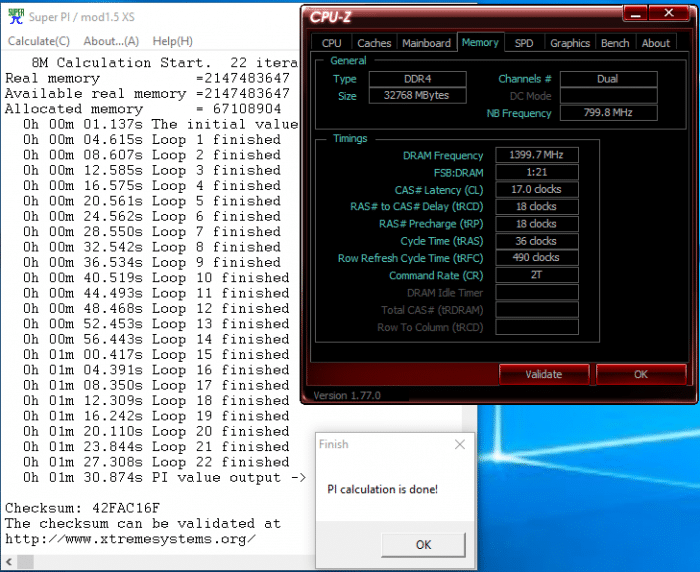The width and height of the screenshot is (700, 572).
Task: Click the Version 1.77.0 label in CPU-Z
Action: tap(347, 396)
